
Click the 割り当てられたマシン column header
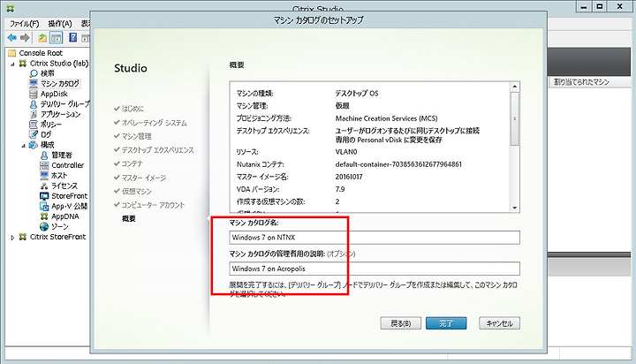[x=581, y=82]
